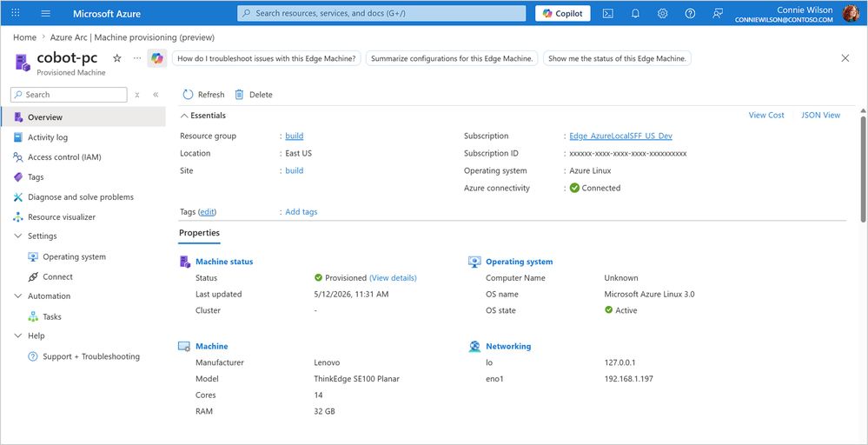Collapse the Help section

[17, 335]
